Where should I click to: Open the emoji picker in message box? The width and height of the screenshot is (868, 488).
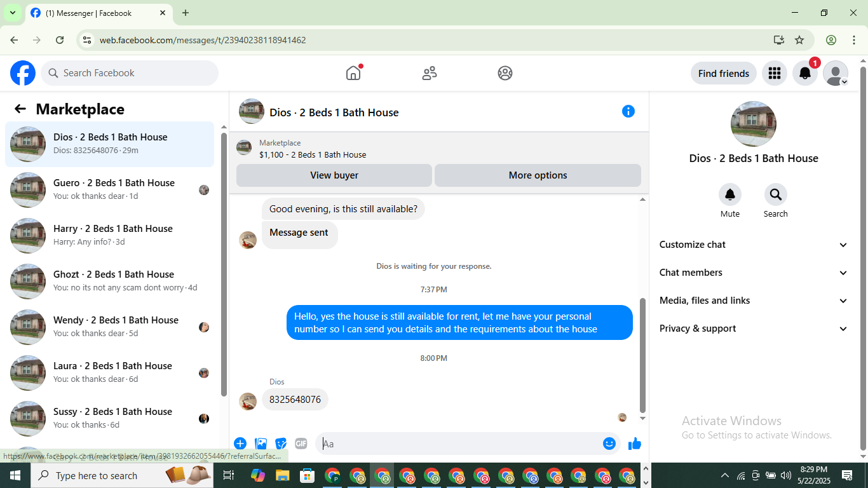coord(609,444)
